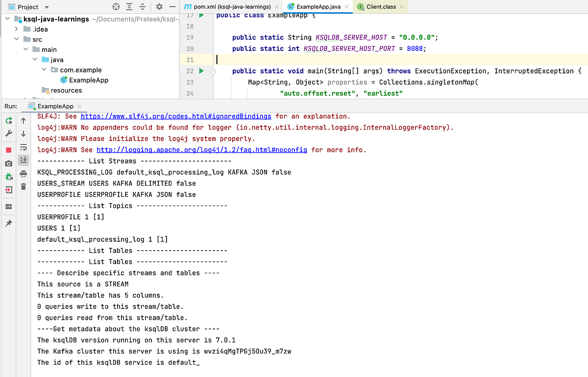Rerun the ExampleApp configuration
This screenshot has height=377, width=588.
coord(8,120)
